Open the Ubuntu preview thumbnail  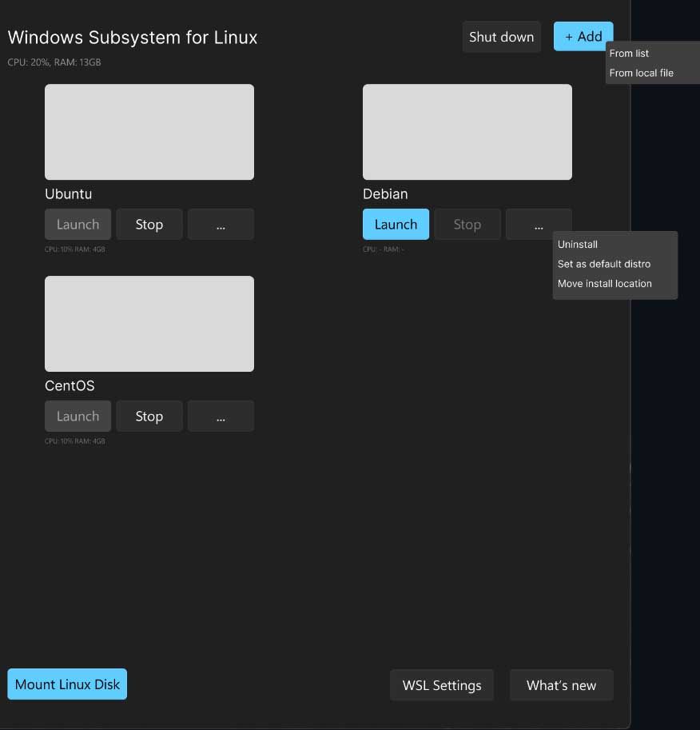pos(149,132)
